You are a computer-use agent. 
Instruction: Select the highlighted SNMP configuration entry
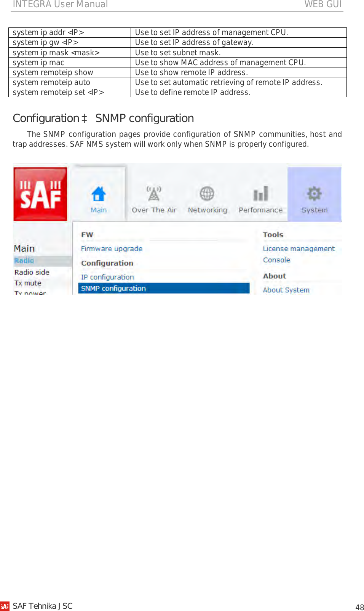point(164,288)
